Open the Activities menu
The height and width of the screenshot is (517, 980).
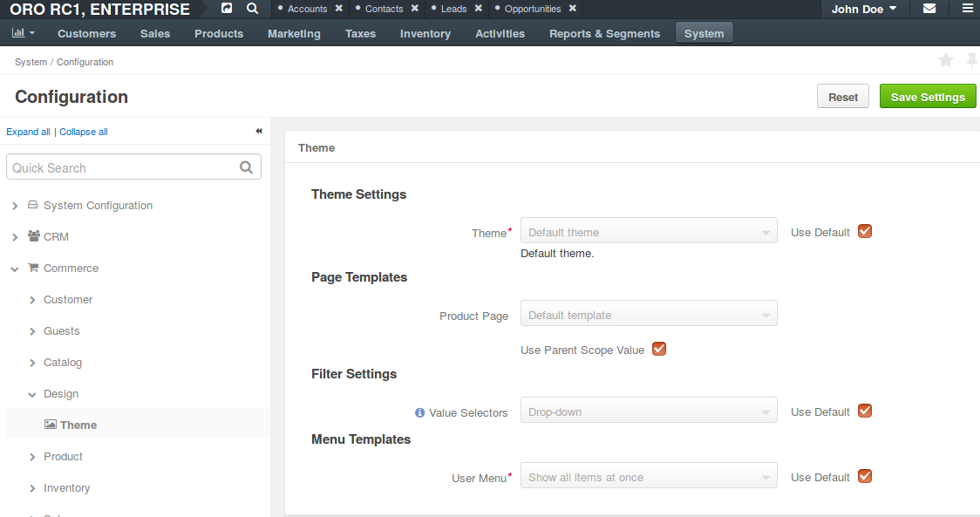coord(500,33)
